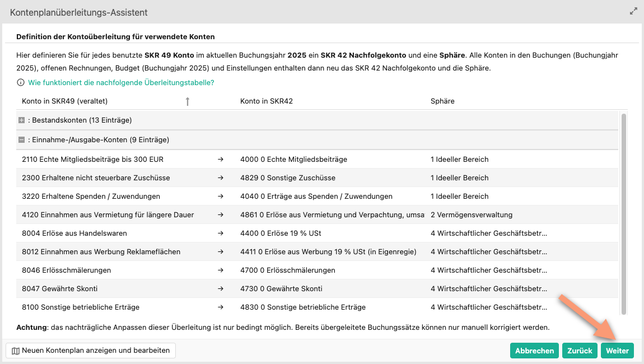The height and width of the screenshot is (364, 644).
Task: Click the table's vertical scrollbar
Action: [623, 214]
